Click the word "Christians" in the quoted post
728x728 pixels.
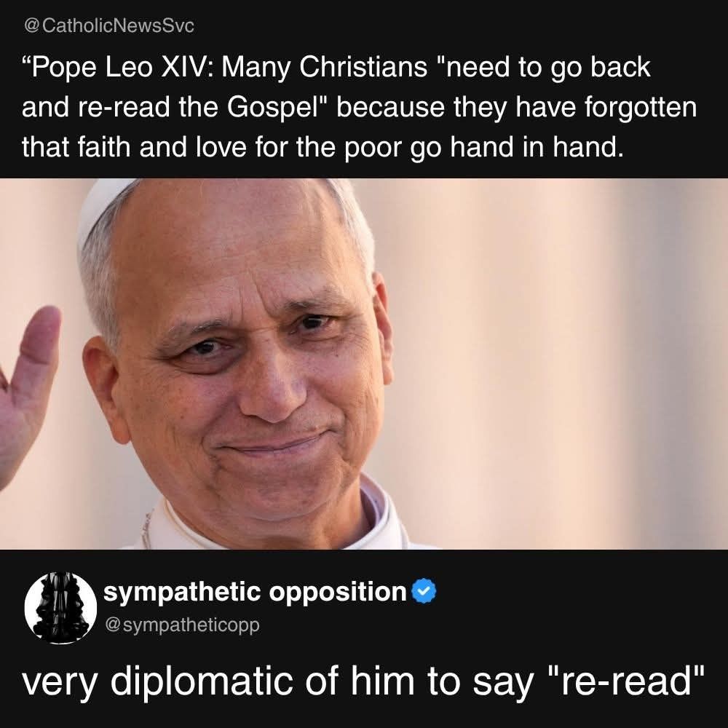click(363, 67)
